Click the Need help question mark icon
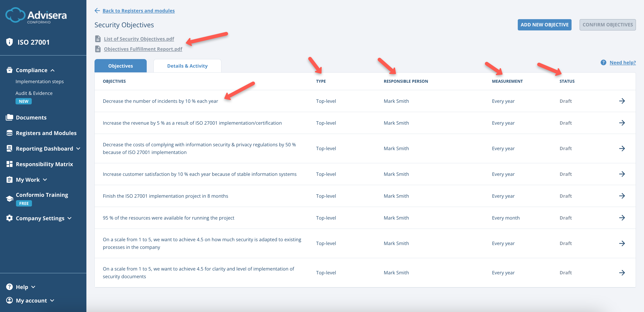 point(603,62)
